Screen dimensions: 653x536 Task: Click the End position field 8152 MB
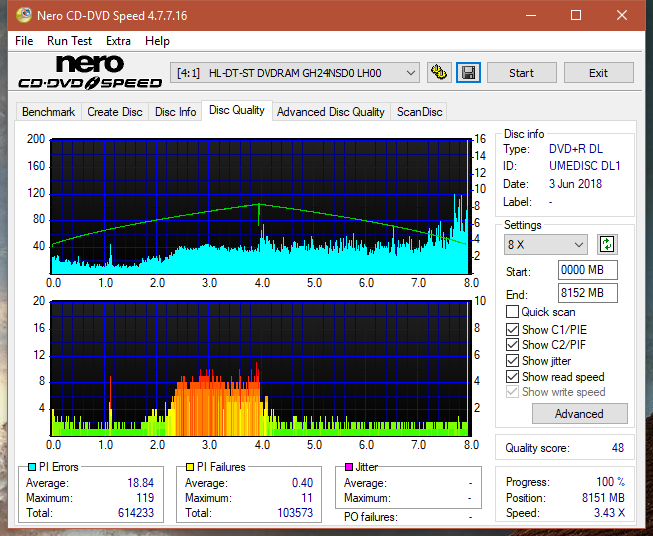[588, 293]
